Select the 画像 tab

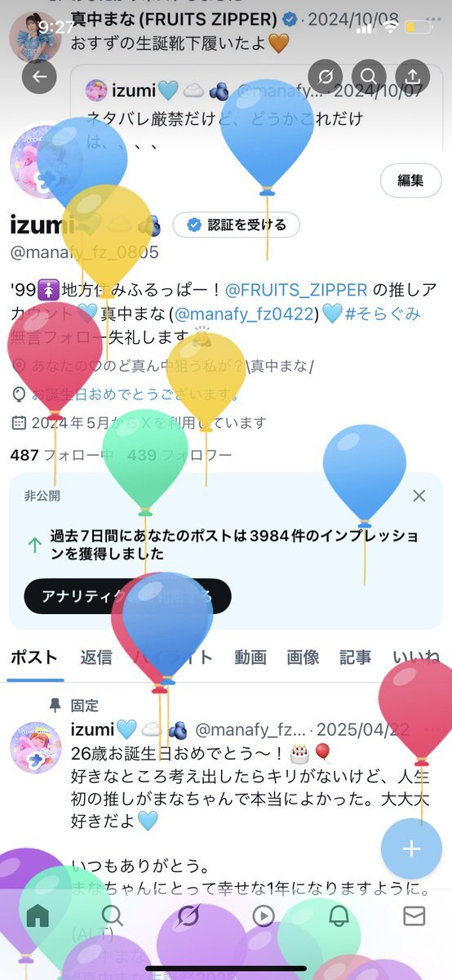click(303, 657)
